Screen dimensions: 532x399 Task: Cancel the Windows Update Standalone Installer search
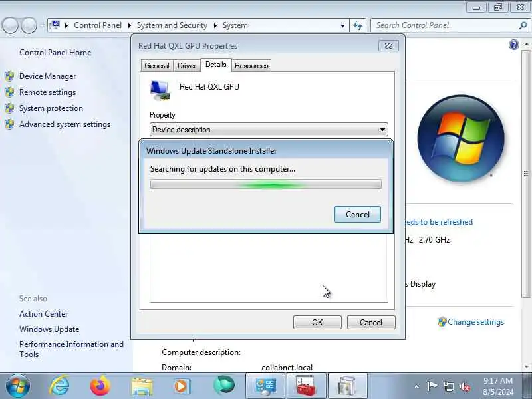pyautogui.click(x=358, y=214)
